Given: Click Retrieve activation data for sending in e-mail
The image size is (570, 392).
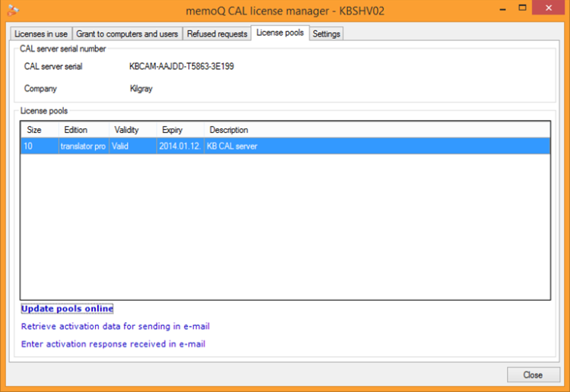Looking at the screenshot, I should [x=116, y=326].
